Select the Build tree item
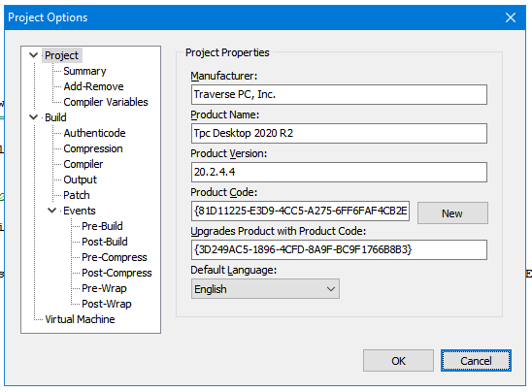Image resolution: width=532 pixels, height=392 pixels. (x=55, y=117)
